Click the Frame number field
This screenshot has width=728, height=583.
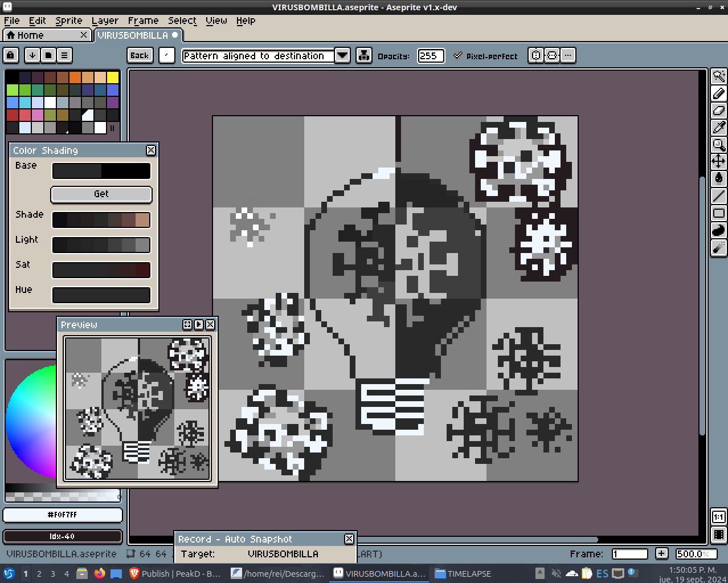[x=630, y=554]
